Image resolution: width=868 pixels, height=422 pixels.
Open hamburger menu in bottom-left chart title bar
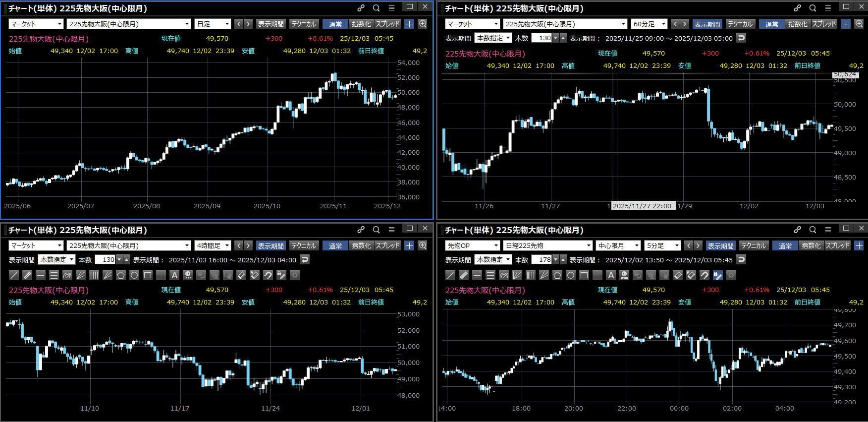[x=391, y=230]
